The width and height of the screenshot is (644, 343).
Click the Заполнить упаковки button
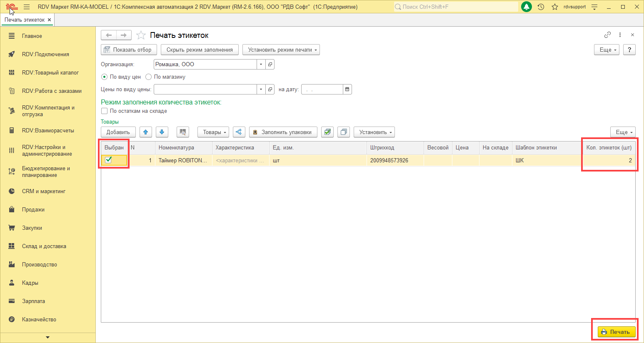click(283, 132)
